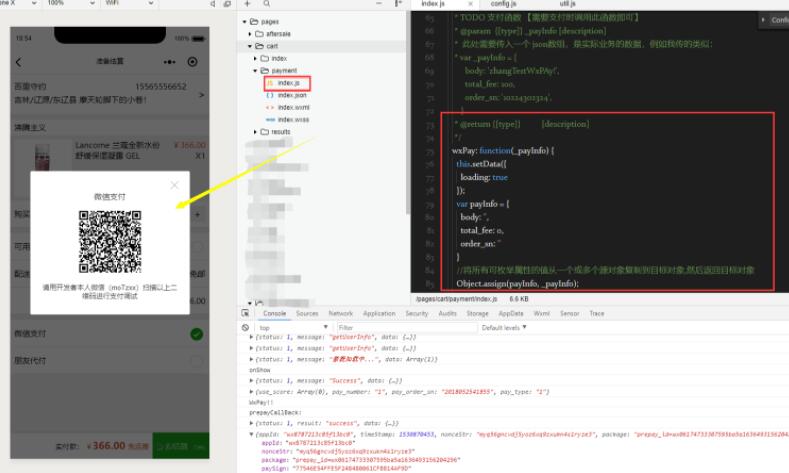Expand the Success message console log entry

(x=251, y=380)
